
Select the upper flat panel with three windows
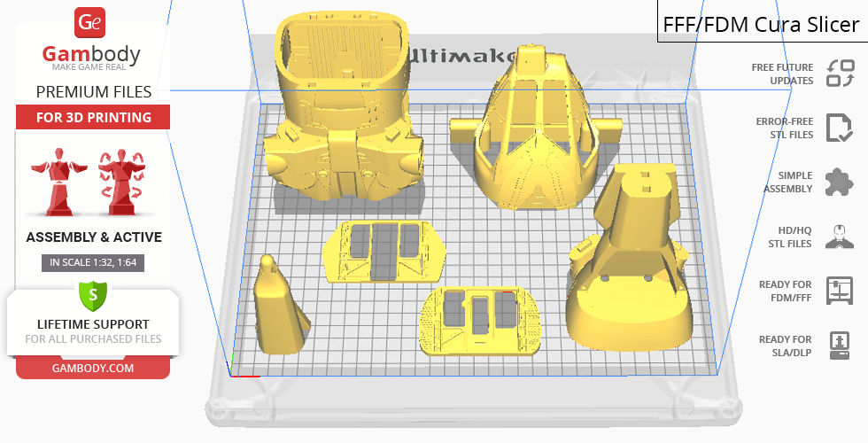click(384, 251)
